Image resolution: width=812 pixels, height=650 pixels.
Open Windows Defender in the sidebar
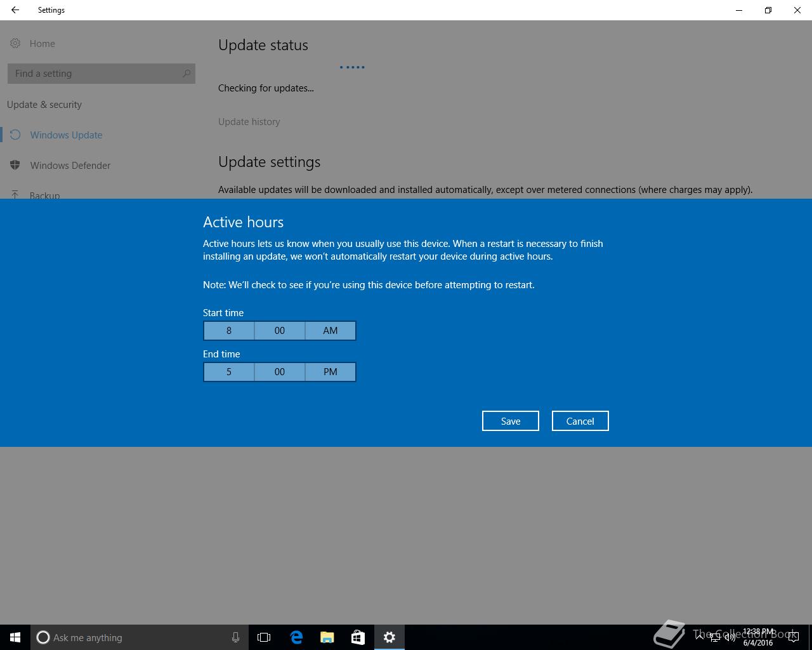point(70,166)
